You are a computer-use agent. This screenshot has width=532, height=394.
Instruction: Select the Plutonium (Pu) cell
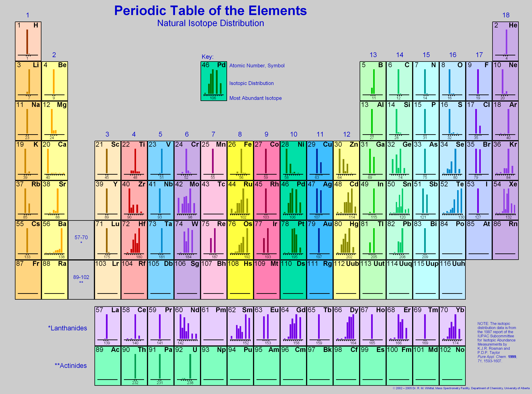pyautogui.click(x=240, y=366)
